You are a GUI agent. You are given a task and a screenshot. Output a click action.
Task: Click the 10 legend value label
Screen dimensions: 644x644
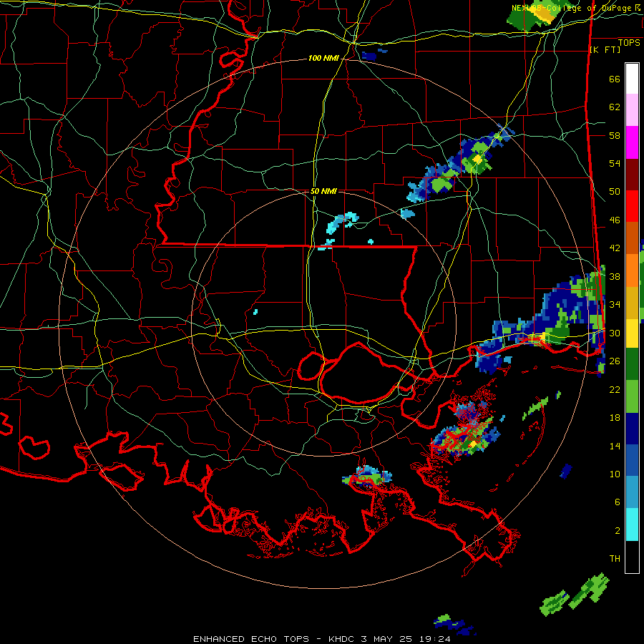click(615, 474)
